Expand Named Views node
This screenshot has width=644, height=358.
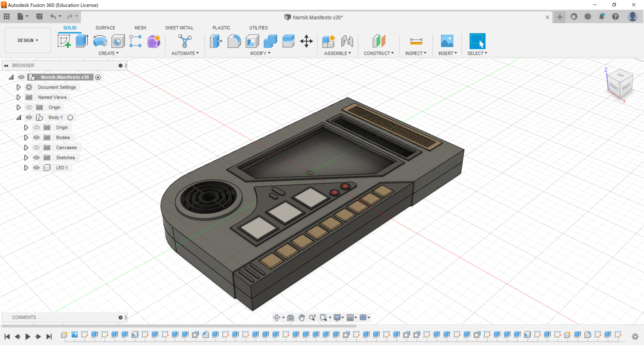tap(18, 97)
